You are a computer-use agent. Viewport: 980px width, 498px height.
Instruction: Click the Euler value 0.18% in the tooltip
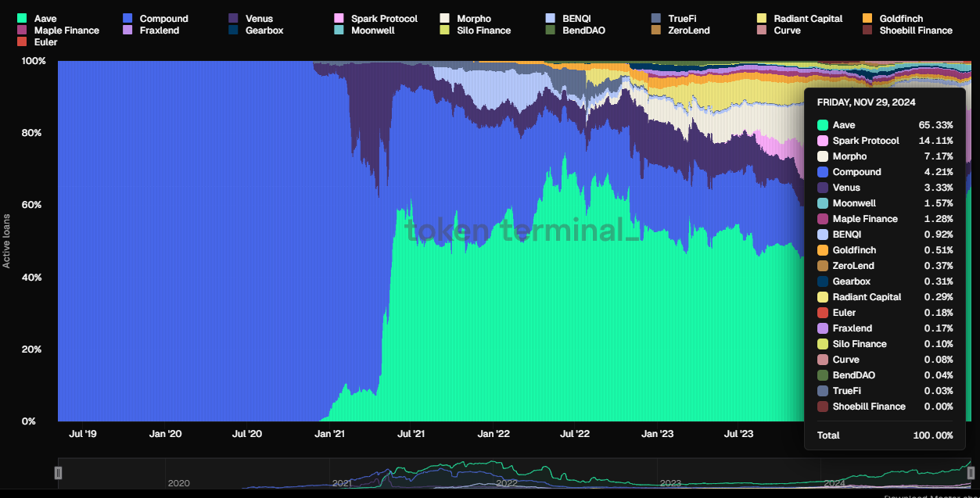click(939, 313)
